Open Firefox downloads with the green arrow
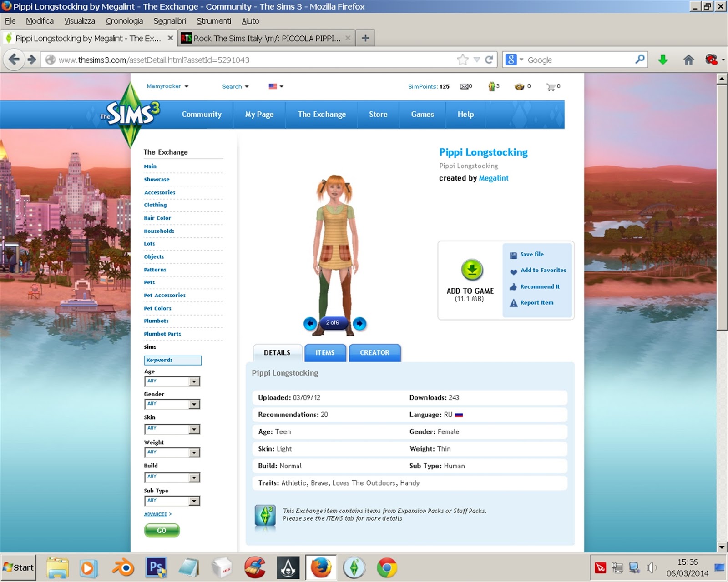Viewport: 728px width, 582px height. coord(663,60)
